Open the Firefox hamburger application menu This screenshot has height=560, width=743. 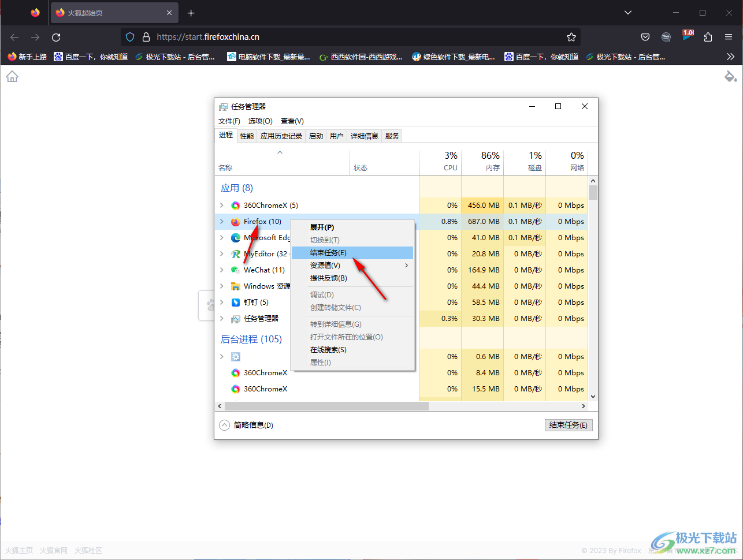(729, 37)
